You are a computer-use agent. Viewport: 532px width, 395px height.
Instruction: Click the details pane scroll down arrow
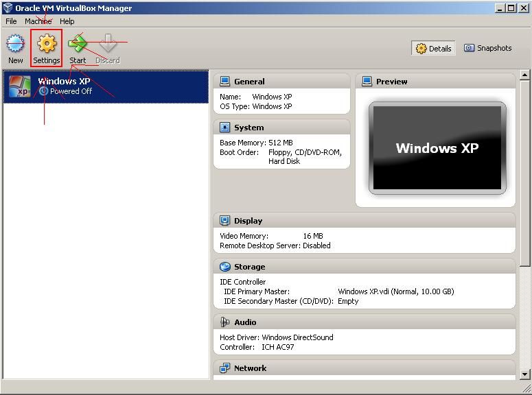click(x=524, y=374)
